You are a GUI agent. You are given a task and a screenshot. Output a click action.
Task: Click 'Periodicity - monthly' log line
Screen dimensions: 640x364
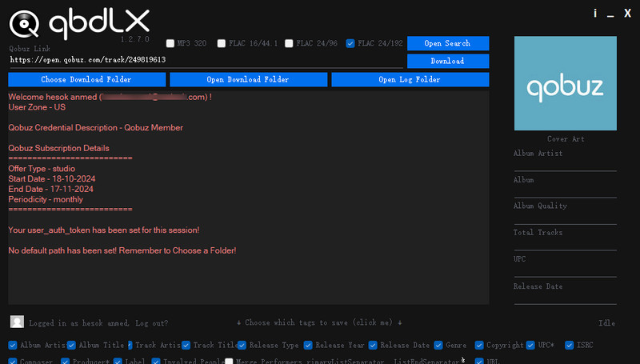[46, 199]
